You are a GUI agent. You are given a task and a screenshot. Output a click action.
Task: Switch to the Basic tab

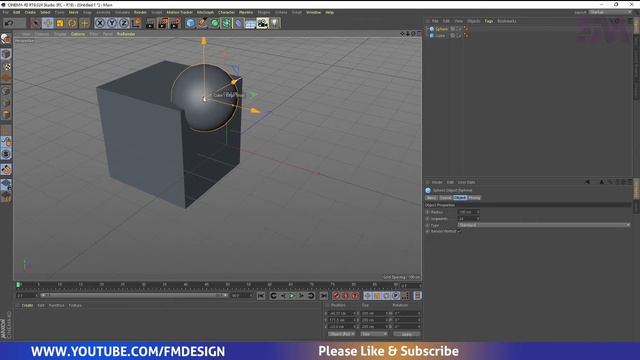431,198
